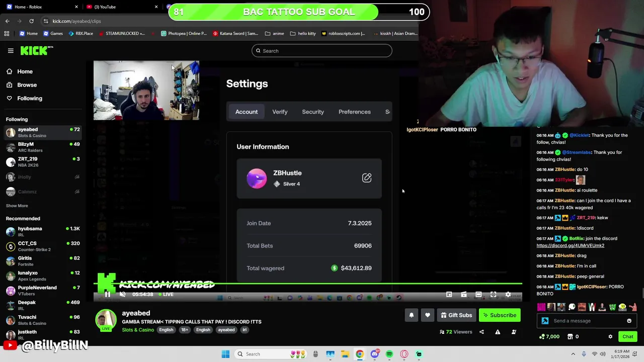Switch to the Account settings tab
Screen dimensions: 644x362
point(247,112)
